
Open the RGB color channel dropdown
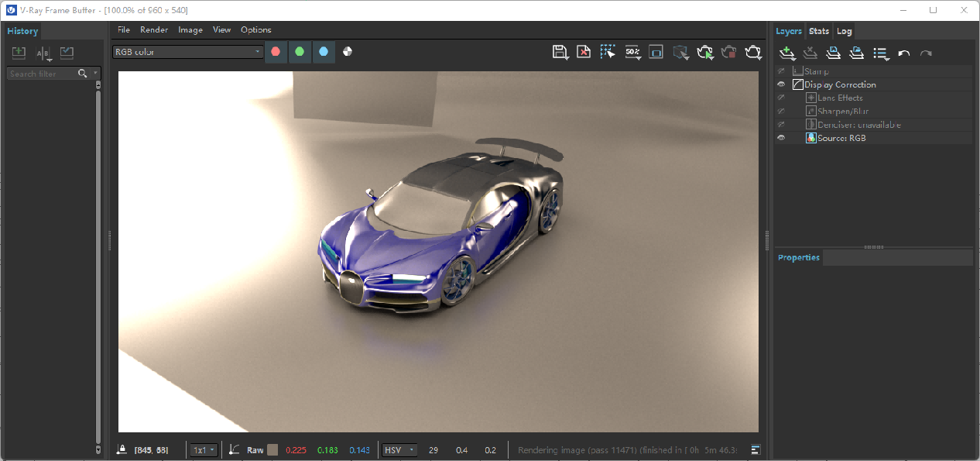click(188, 52)
